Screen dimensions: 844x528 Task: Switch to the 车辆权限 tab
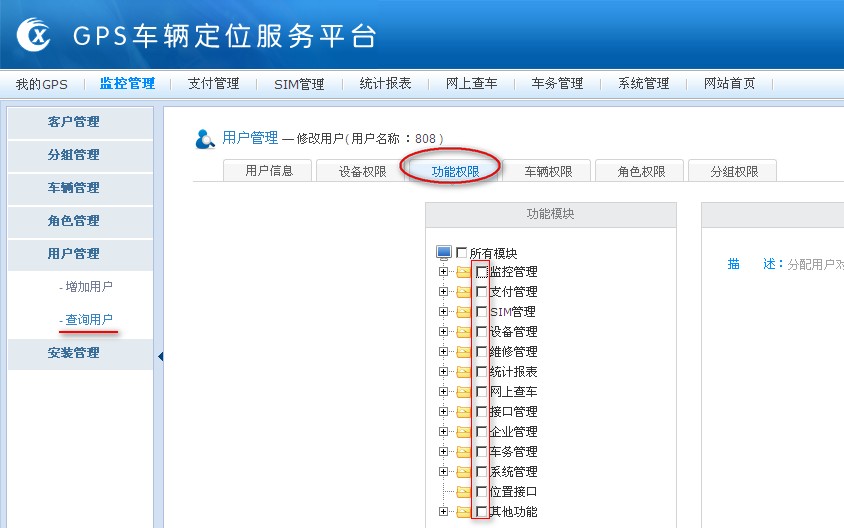click(x=549, y=171)
